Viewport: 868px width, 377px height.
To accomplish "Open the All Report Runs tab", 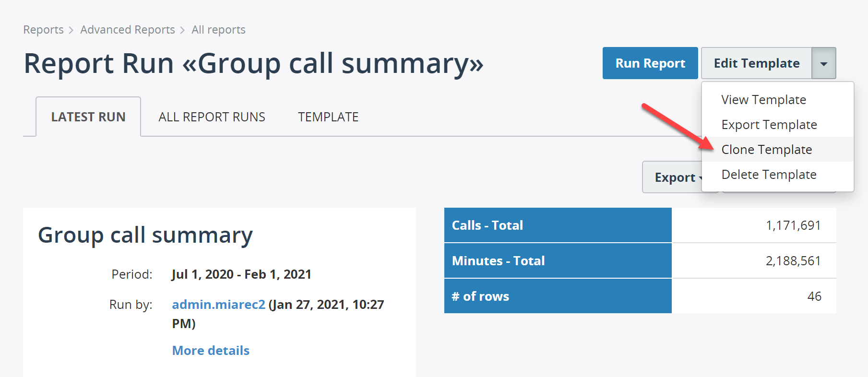I will pyautogui.click(x=212, y=117).
